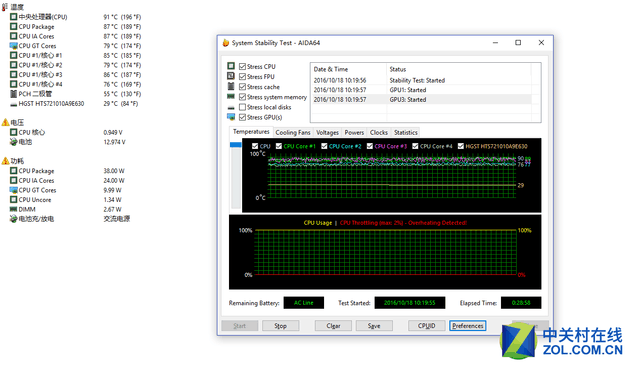This screenshot has width=640, height=371.
Task: Switch to the Cooling Fans tab
Action: [x=293, y=133]
